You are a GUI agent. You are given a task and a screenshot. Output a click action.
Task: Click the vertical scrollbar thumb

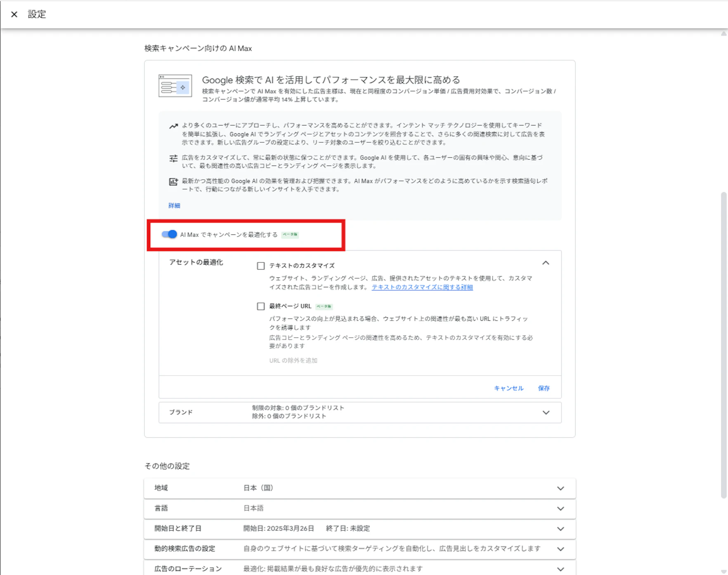click(x=723, y=345)
